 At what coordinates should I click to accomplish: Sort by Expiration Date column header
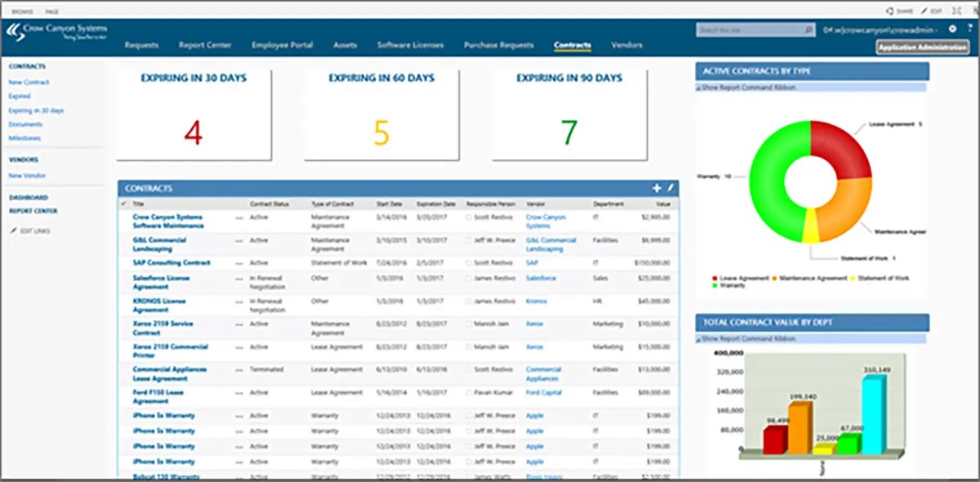point(437,203)
